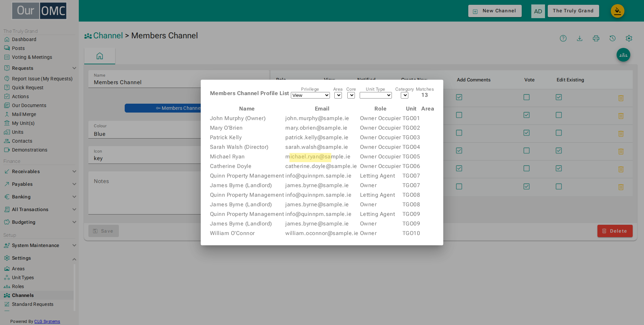
Task: Click the New Channel button
Action: (495, 11)
